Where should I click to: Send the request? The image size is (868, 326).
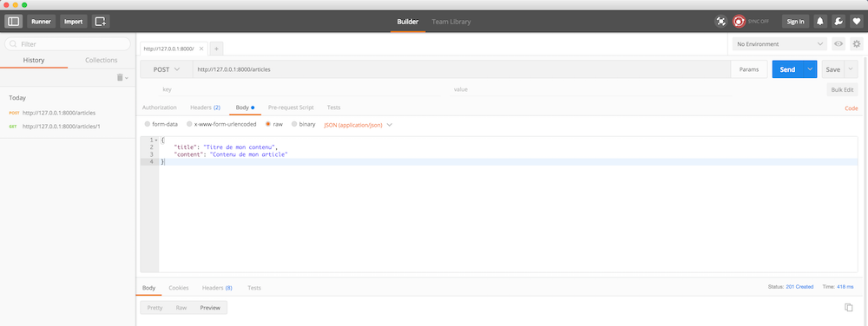tap(788, 69)
